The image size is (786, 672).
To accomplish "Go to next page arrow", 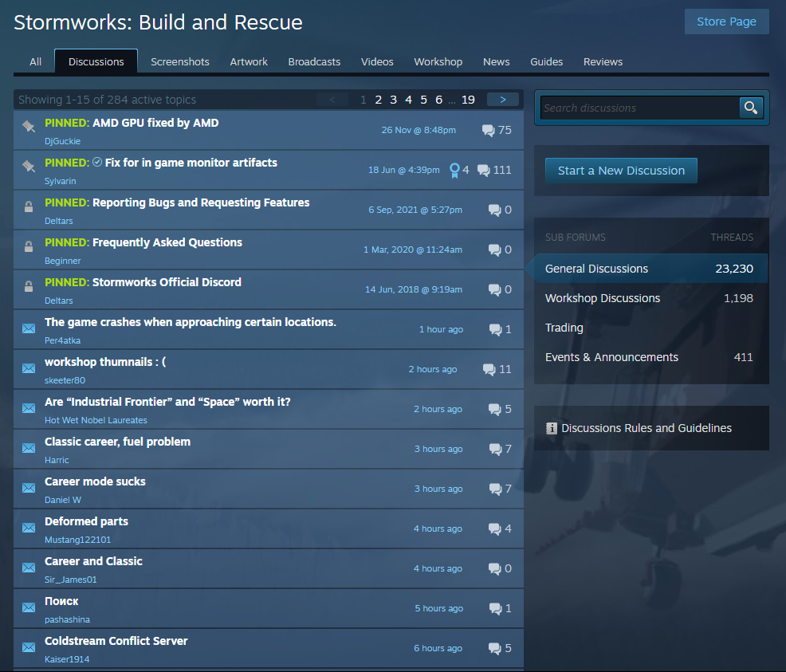I will (x=503, y=100).
